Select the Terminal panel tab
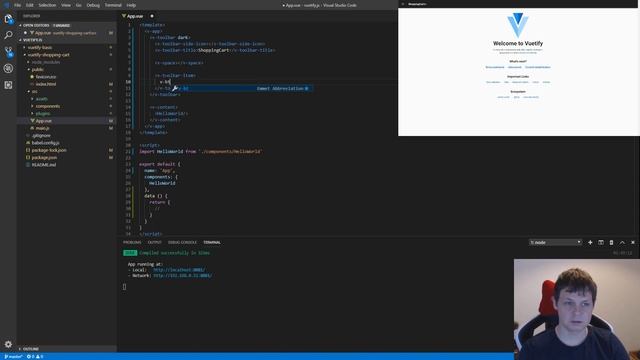Viewport: 640px width, 360px height. [x=212, y=242]
